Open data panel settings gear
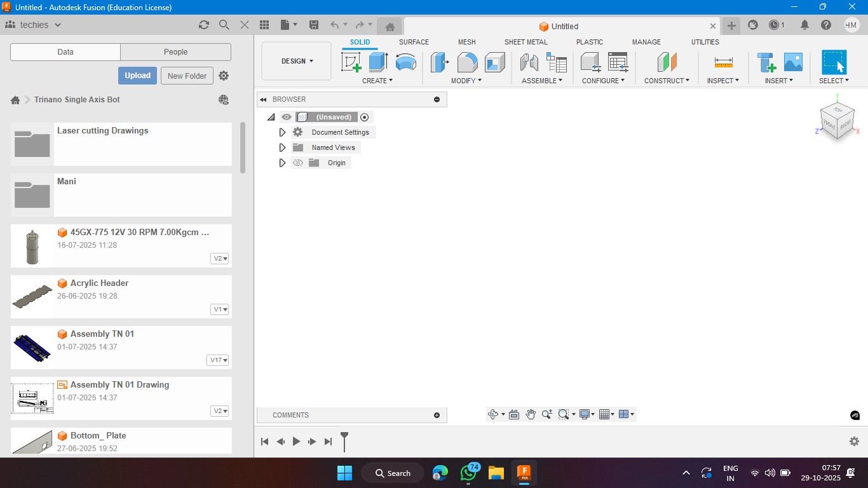This screenshot has height=488, width=868. click(224, 76)
